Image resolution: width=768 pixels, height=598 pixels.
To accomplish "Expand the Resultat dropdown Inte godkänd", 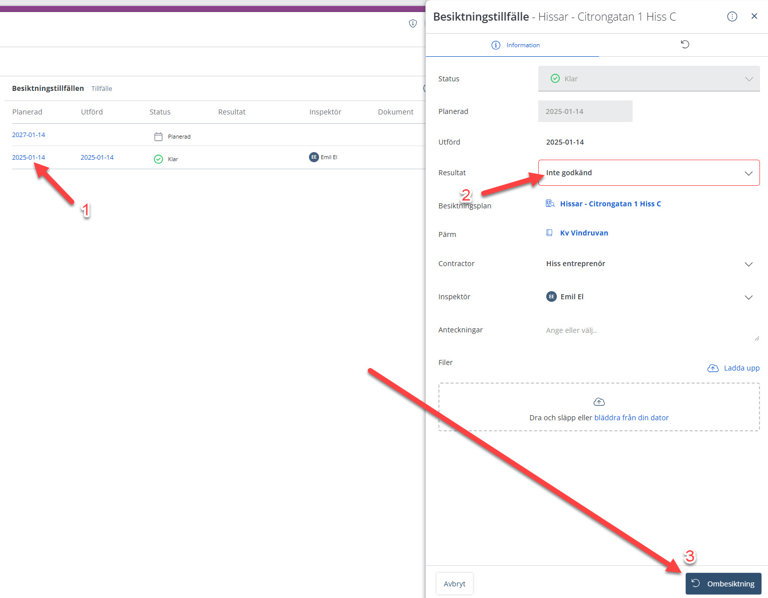I will [648, 172].
